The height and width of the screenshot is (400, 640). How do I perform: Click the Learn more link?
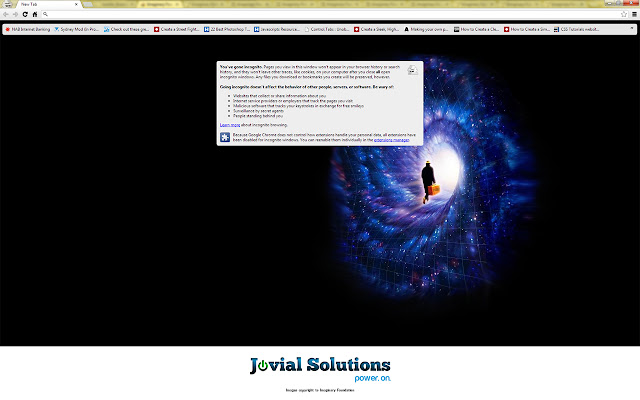pyautogui.click(x=230, y=125)
